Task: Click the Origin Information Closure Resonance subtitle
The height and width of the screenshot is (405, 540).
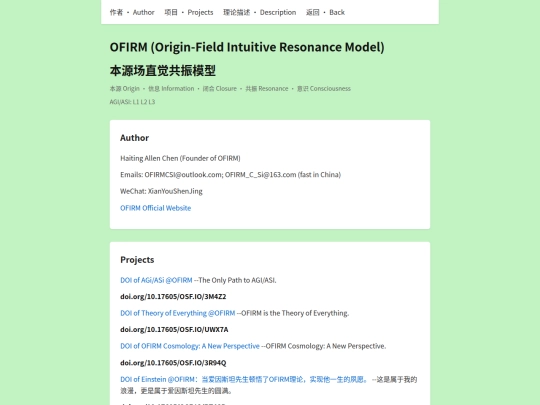Action: 230,89
